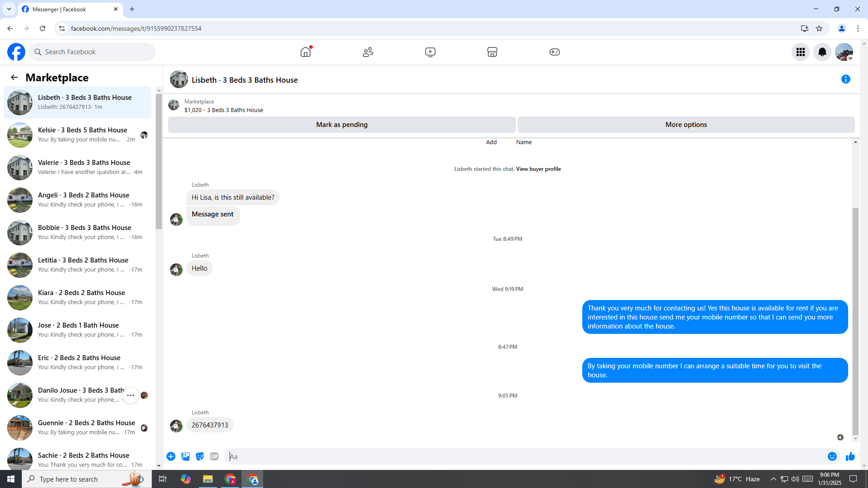The width and height of the screenshot is (868, 488).
Task: Open conversation information icon
Action: (846, 79)
